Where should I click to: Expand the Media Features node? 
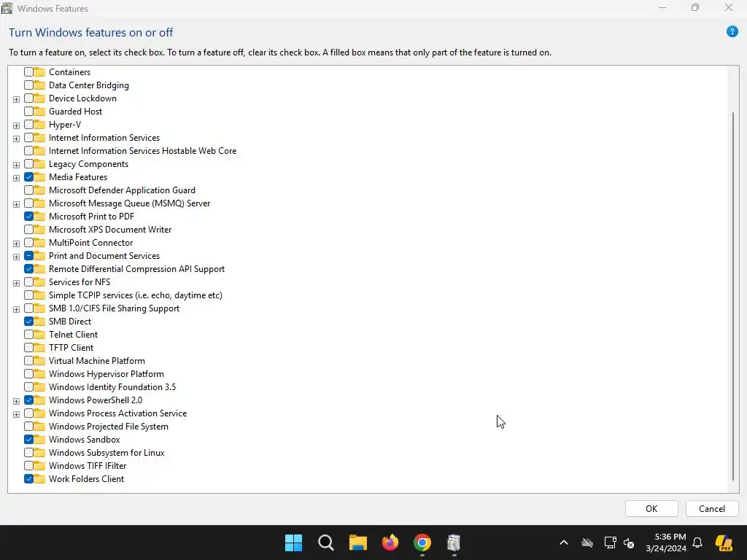[x=16, y=178]
